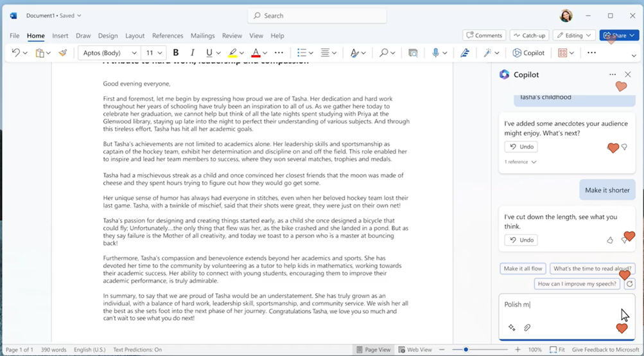Expand the ribbon display options chevron

click(634, 55)
